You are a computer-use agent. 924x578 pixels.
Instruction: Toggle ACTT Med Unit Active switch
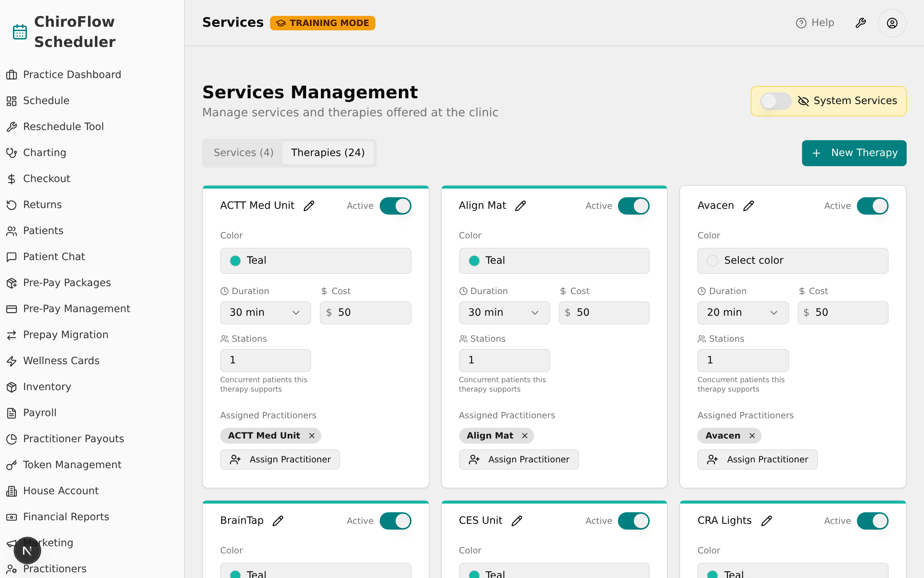pyautogui.click(x=395, y=206)
